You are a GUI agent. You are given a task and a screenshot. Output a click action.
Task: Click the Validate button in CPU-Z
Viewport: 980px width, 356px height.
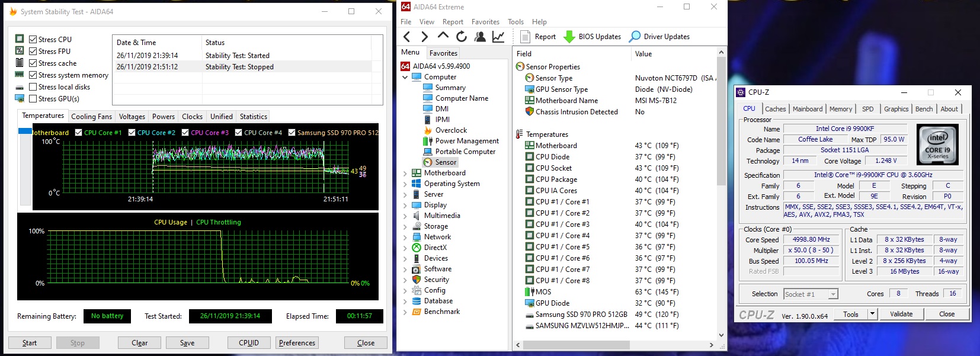(x=901, y=314)
